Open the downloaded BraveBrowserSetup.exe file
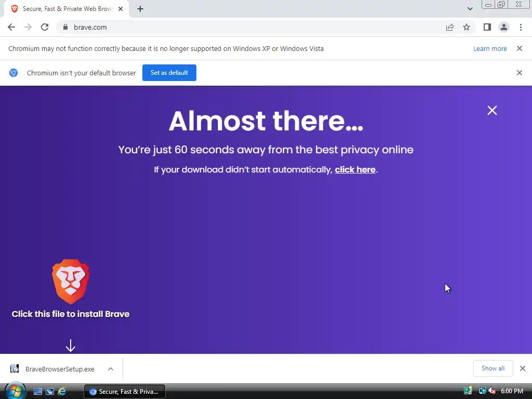The height and width of the screenshot is (399, 532). (53, 369)
